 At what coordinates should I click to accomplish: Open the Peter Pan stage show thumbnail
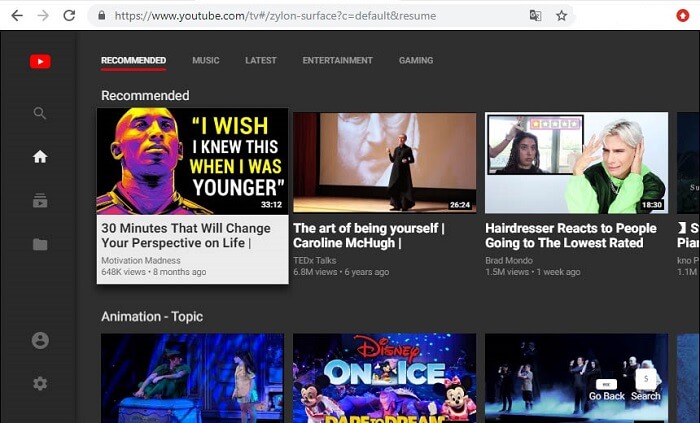192,378
